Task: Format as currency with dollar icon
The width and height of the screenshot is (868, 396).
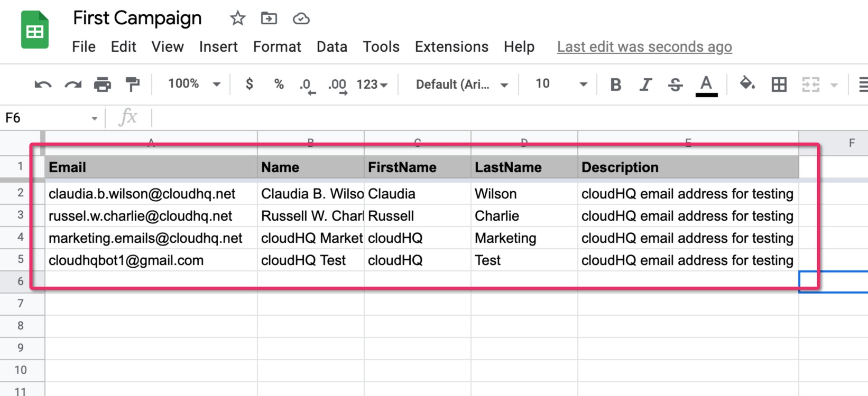Action: 250,84
